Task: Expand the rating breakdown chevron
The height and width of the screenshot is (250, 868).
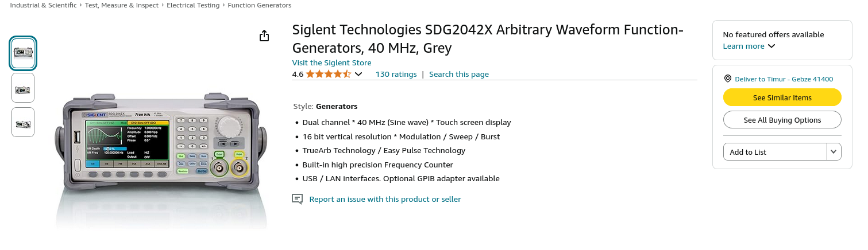Action: (x=358, y=74)
